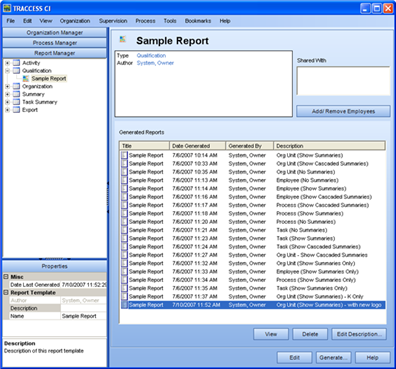The height and width of the screenshot is (369, 396).
Task: Click the Qualification type link
Action: [151, 56]
